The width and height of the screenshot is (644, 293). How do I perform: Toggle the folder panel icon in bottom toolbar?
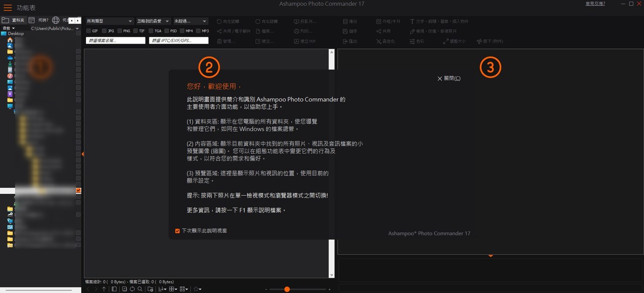tap(114, 289)
